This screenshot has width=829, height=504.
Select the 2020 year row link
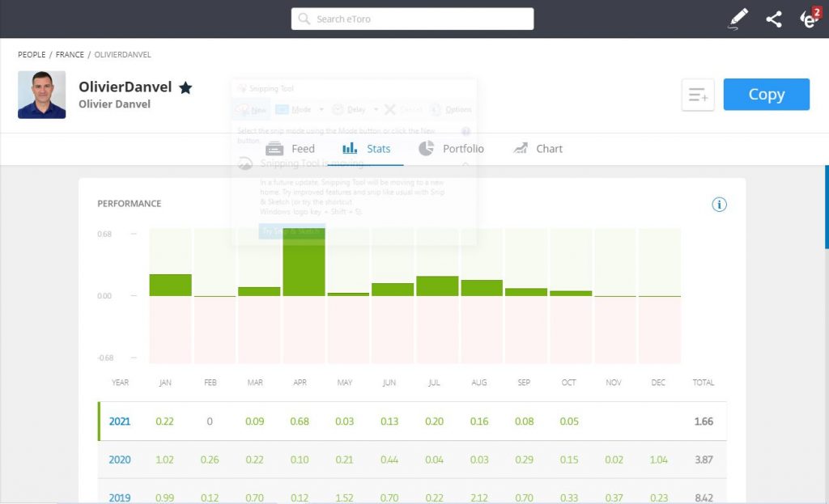(120, 460)
